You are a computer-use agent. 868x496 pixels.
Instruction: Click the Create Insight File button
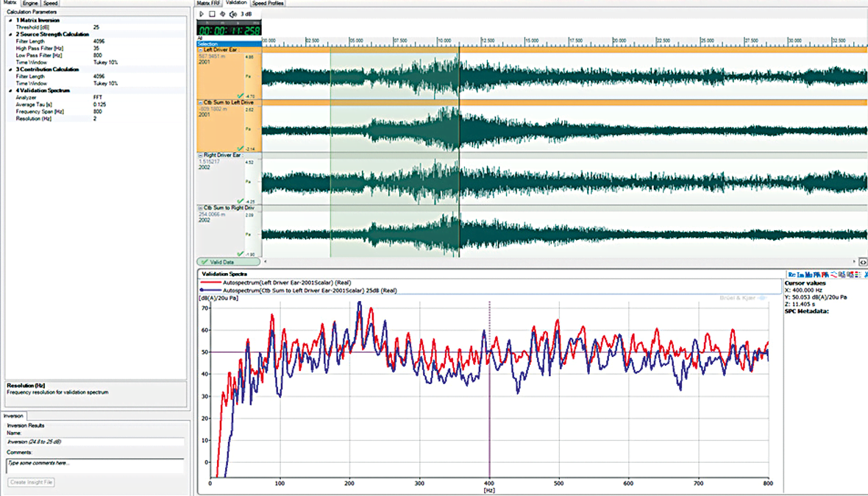click(x=32, y=482)
